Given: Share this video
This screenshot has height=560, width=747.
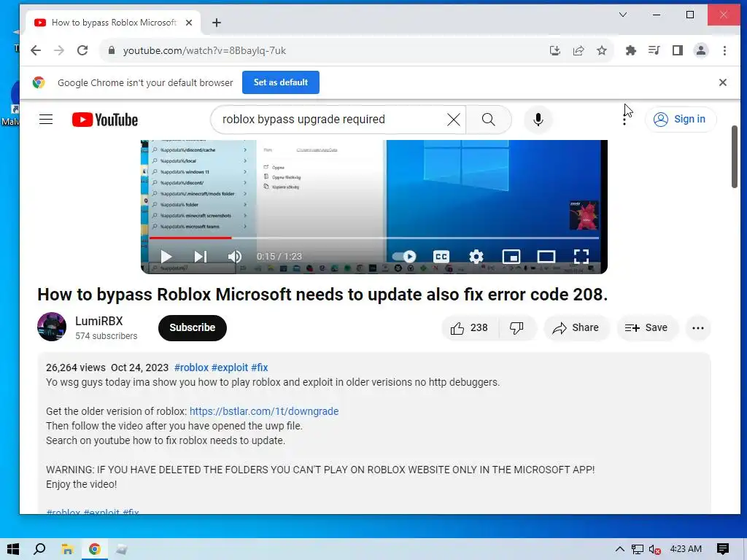Looking at the screenshot, I should (576, 327).
